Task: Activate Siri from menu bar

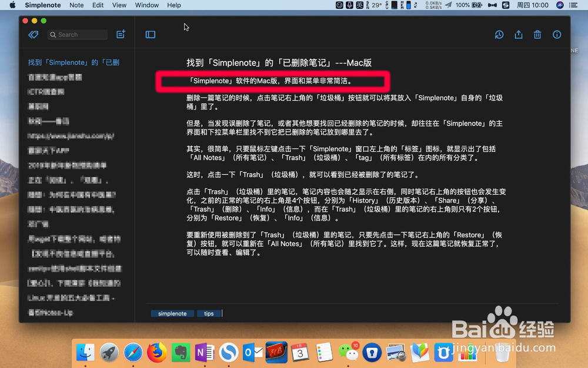Action: pyautogui.click(x=560, y=5)
